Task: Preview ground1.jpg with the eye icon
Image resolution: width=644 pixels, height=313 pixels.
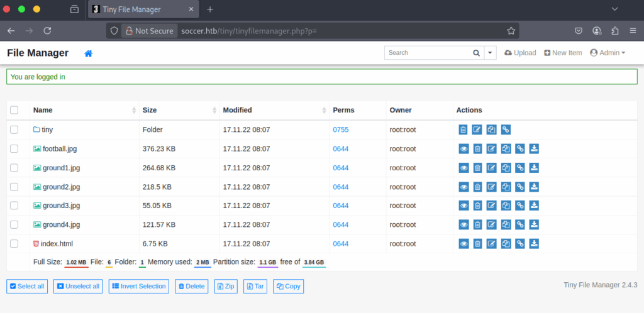Action: pyautogui.click(x=464, y=168)
